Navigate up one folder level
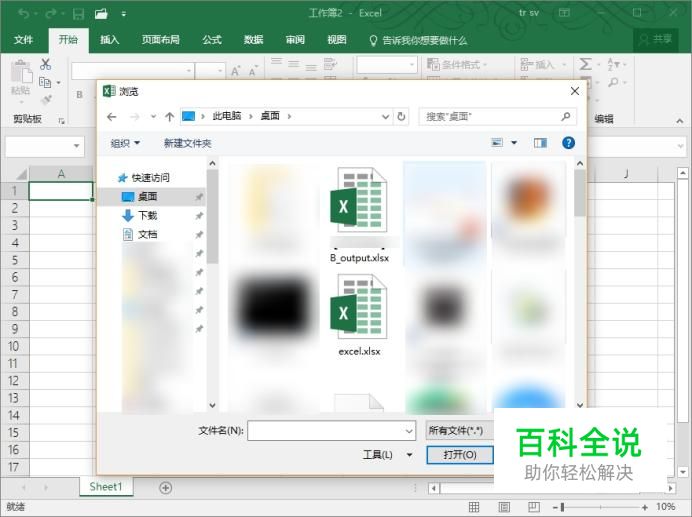 click(x=169, y=117)
